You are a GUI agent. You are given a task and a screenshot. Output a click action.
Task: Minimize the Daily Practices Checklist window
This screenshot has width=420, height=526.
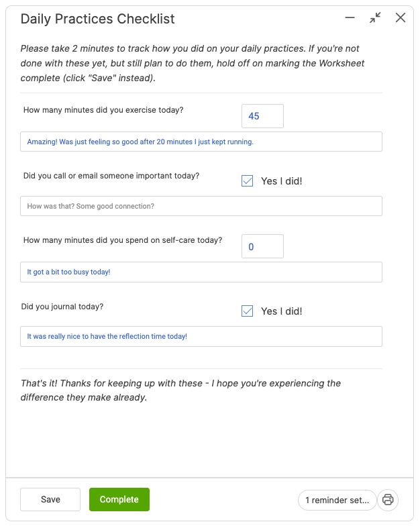[x=350, y=18]
